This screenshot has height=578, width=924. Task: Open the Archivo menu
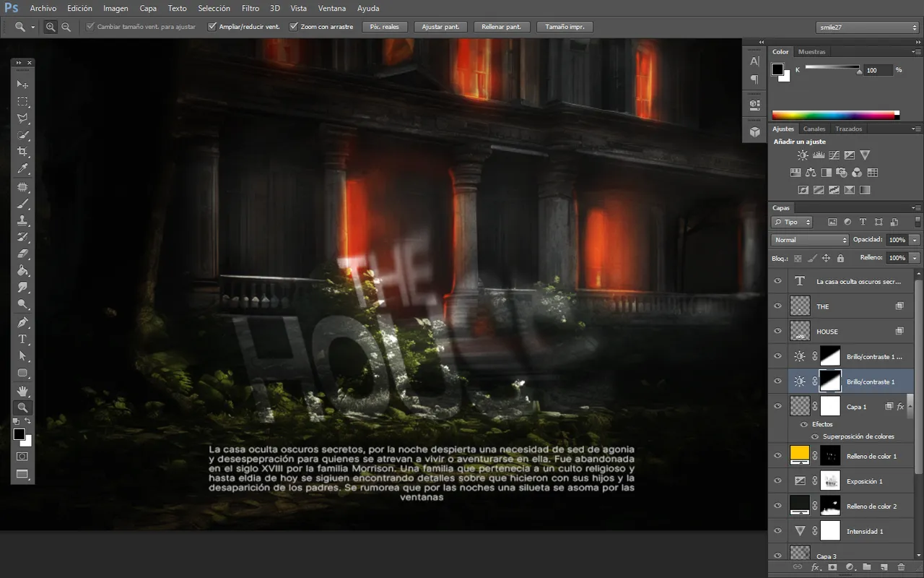tap(43, 9)
